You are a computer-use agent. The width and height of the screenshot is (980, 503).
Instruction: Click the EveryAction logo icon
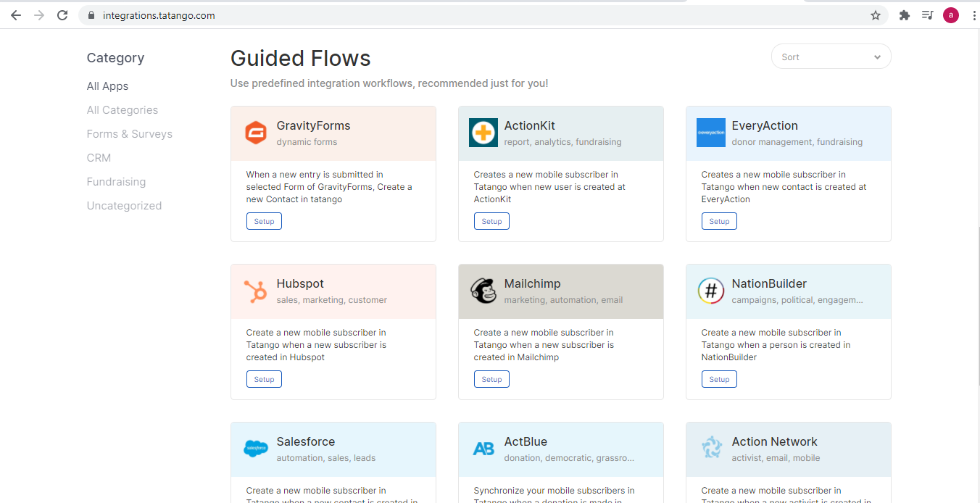click(x=711, y=133)
